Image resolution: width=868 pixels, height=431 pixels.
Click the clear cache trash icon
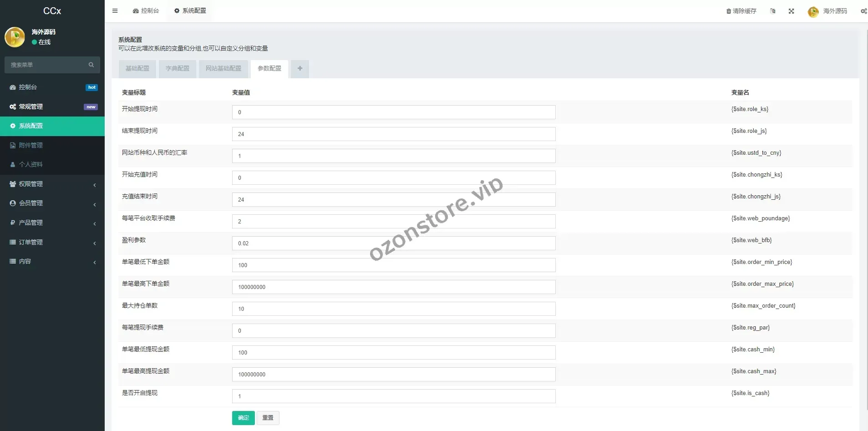[729, 11]
